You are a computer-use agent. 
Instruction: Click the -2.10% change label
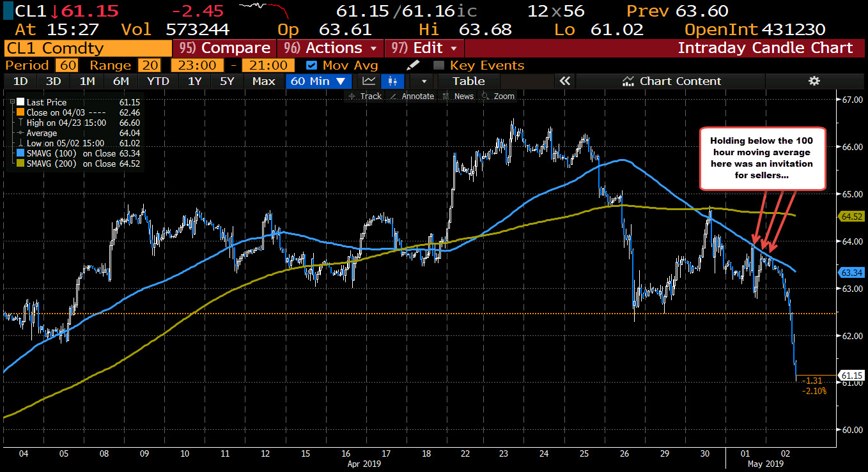814,391
